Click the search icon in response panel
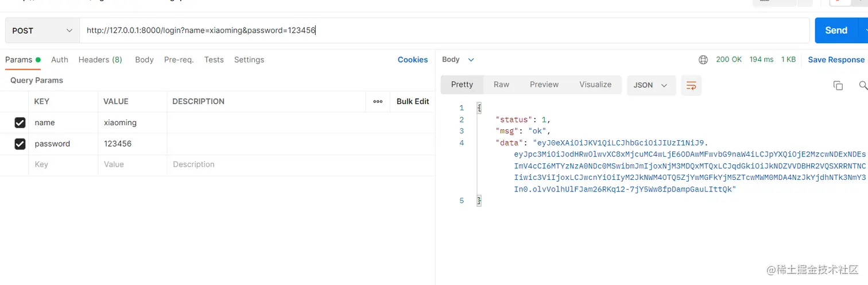The width and height of the screenshot is (868, 285). tap(863, 85)
